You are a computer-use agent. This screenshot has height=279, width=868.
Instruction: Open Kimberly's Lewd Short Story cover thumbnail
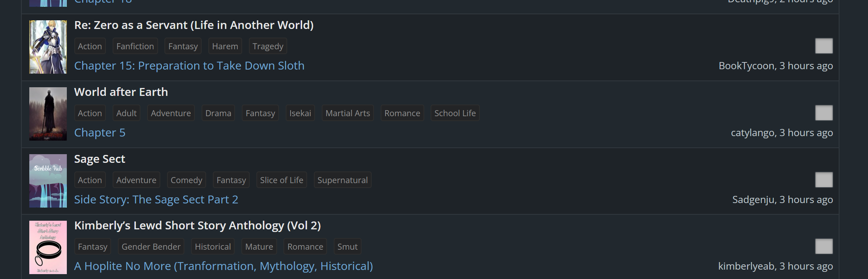point(48,247)
